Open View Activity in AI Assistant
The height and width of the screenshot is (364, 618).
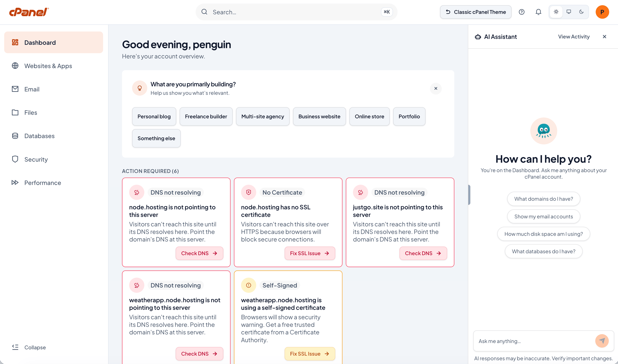point(574,37)
